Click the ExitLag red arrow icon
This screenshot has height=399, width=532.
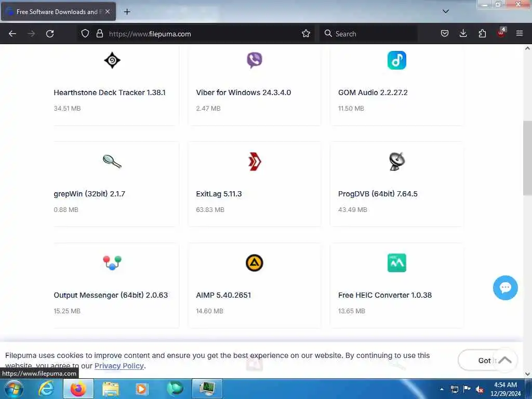[x=255, y=162]
